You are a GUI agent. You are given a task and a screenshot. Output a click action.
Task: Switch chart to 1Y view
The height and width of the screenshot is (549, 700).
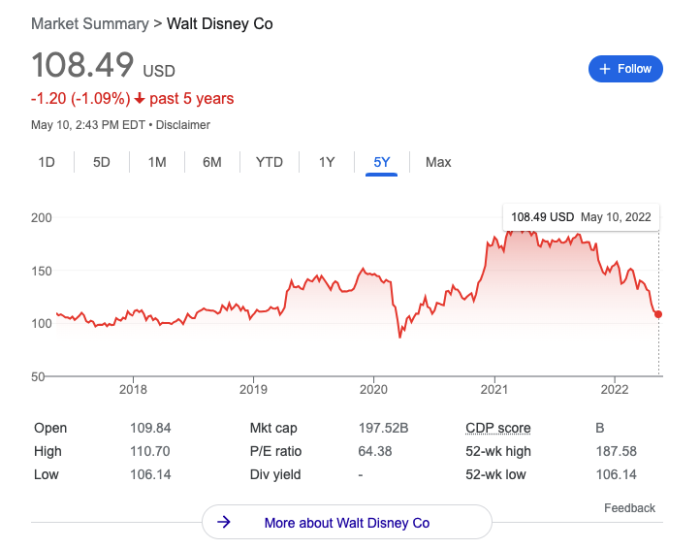[326, 162]
